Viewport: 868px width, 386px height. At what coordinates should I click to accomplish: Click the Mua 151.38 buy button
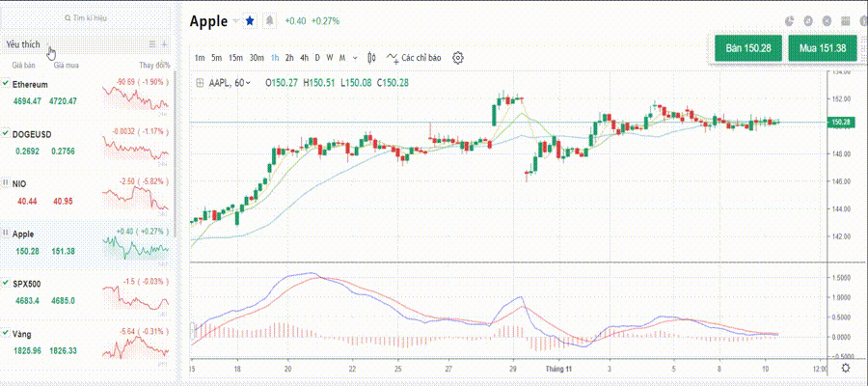click(x=823, y=48)
